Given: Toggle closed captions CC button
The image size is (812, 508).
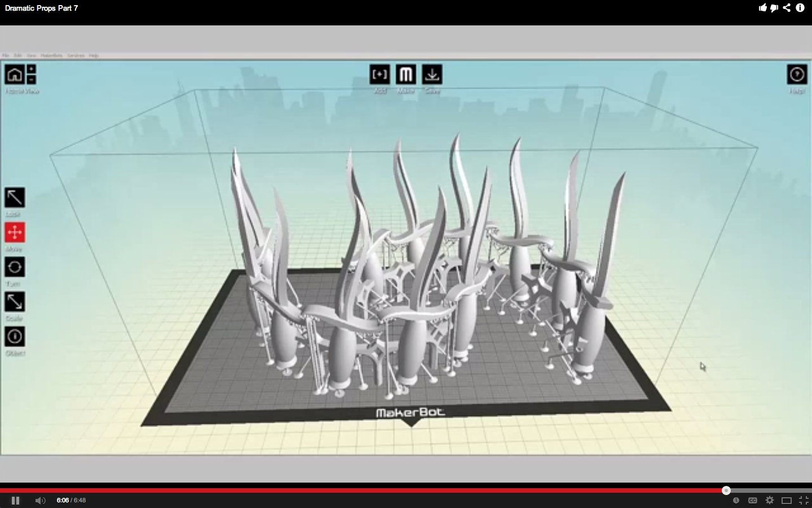Looking at the screenshot, I should coord(752,500).
